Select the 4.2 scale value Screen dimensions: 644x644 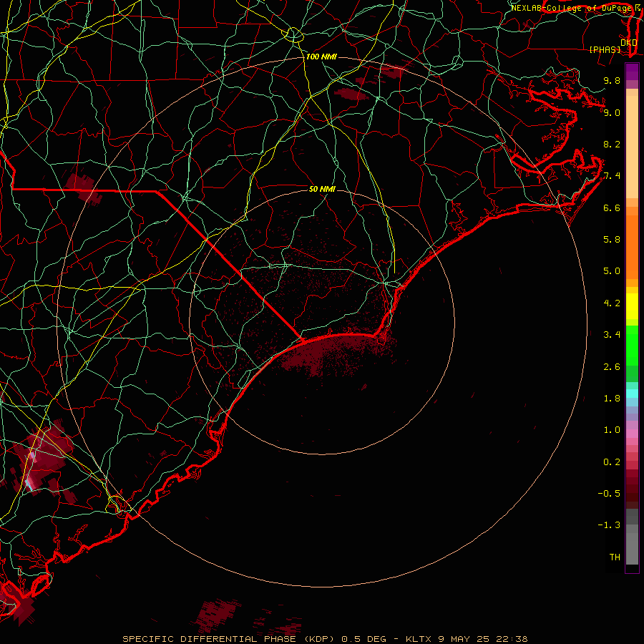click(612, 303)
